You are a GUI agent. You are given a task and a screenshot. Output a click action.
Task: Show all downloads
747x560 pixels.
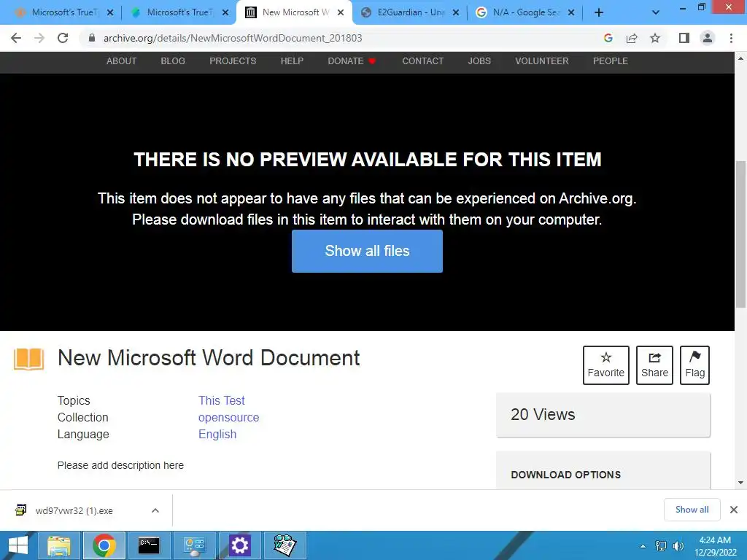point(692,510)
